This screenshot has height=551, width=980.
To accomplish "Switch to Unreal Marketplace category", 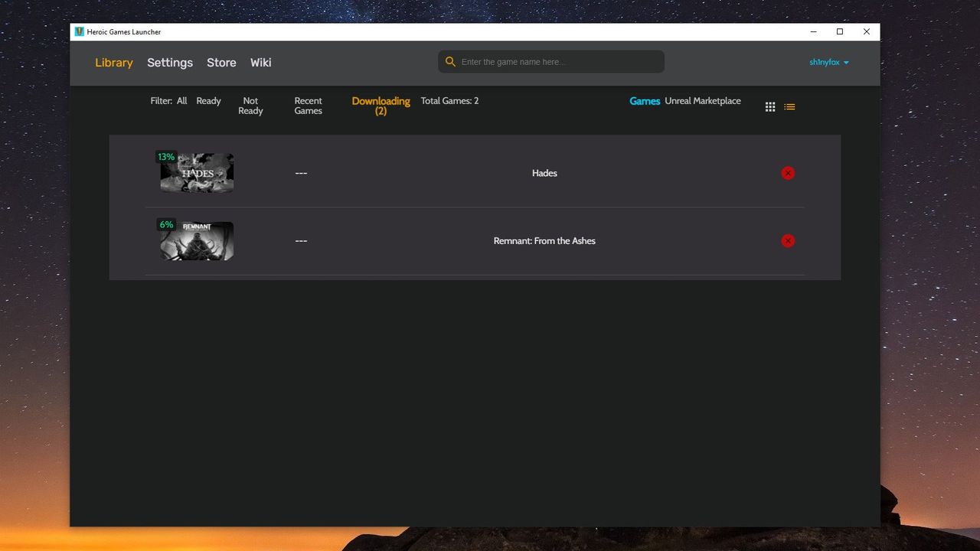I will pyautogui.click(x=703, y=101).
